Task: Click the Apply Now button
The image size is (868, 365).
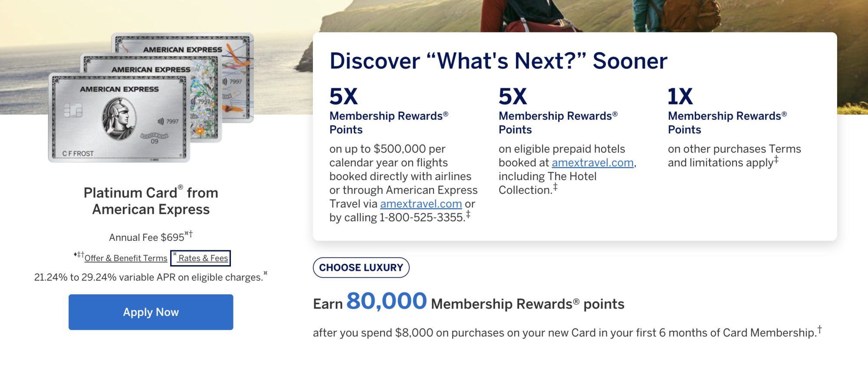Action: (x=151, y=312)
